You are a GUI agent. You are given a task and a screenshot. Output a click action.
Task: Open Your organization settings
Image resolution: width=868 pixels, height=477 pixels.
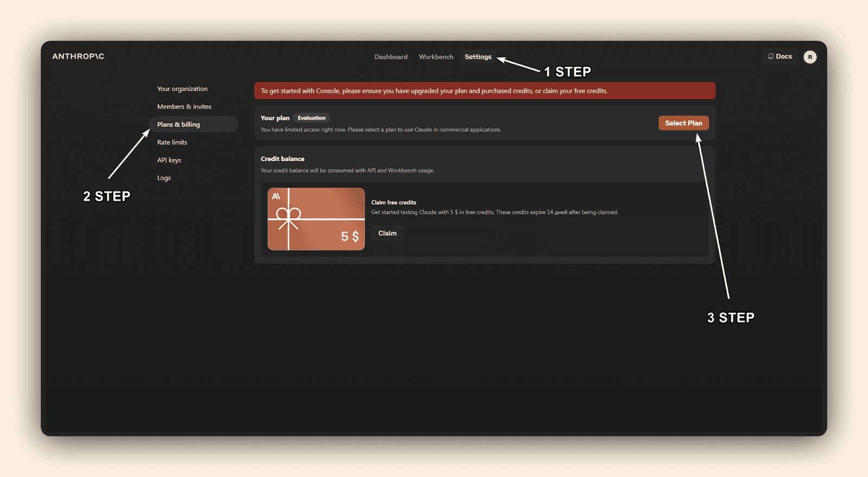(182, 89)
